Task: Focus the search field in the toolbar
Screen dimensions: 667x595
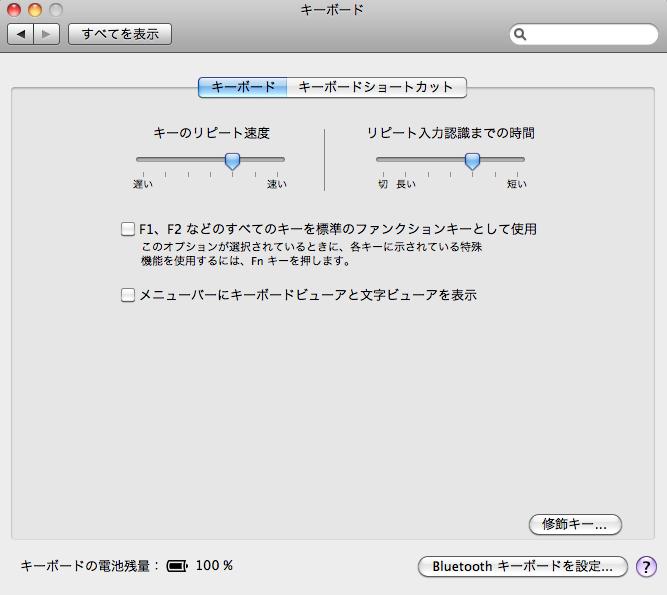Action: (584, 34)
